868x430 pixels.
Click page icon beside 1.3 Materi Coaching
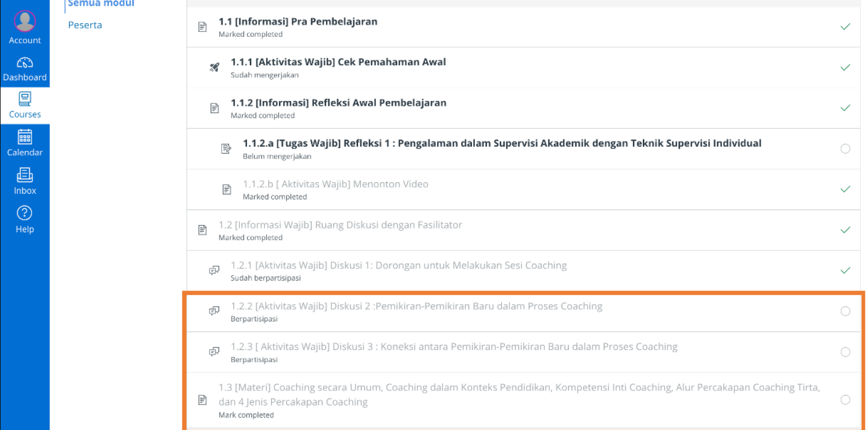point(202,400)
